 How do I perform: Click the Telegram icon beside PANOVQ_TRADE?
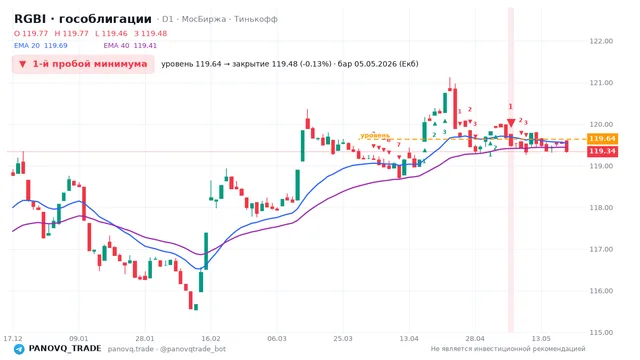(x=19, y=349)
